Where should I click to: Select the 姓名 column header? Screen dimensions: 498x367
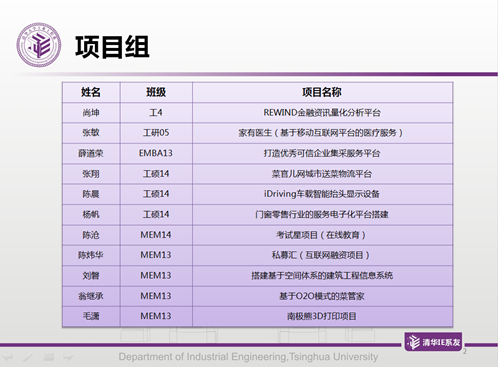[91, 92]
